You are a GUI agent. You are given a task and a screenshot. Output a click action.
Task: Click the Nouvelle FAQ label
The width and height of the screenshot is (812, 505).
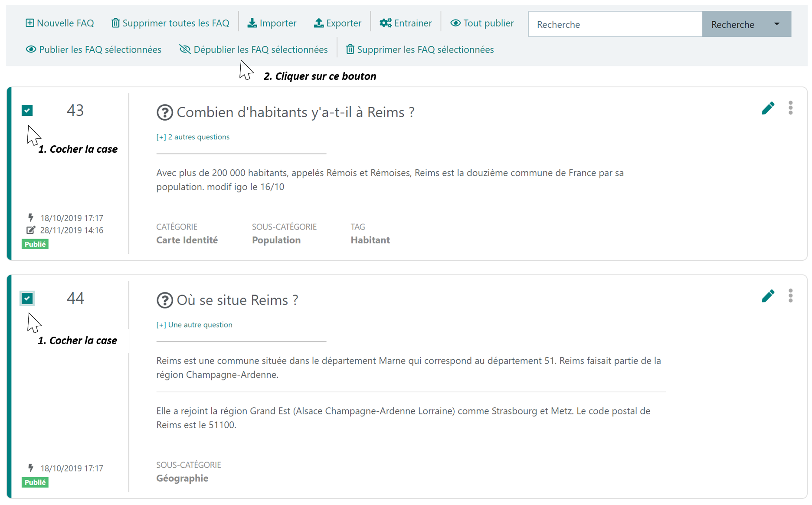click(65, 23)
